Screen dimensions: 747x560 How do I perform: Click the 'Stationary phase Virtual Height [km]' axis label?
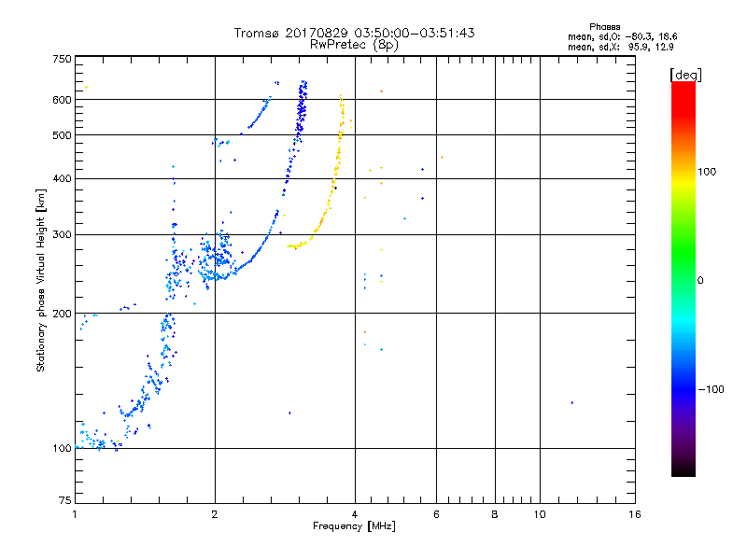(x=41, y=281)
